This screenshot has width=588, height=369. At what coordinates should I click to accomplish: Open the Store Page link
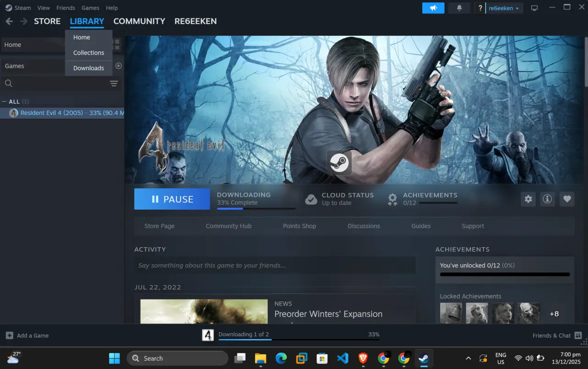click(x=159, y=226)
